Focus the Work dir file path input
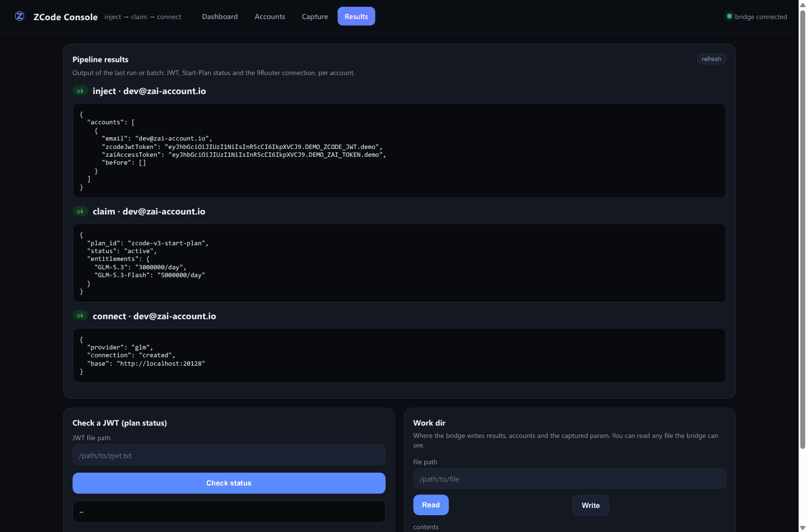Screen dimensions: 807x532 569,478
